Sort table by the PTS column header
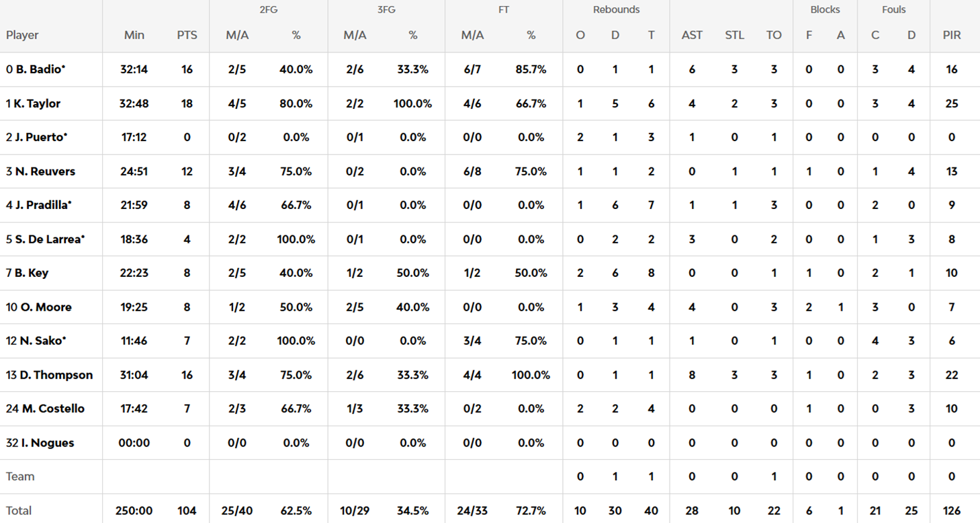 187,35
